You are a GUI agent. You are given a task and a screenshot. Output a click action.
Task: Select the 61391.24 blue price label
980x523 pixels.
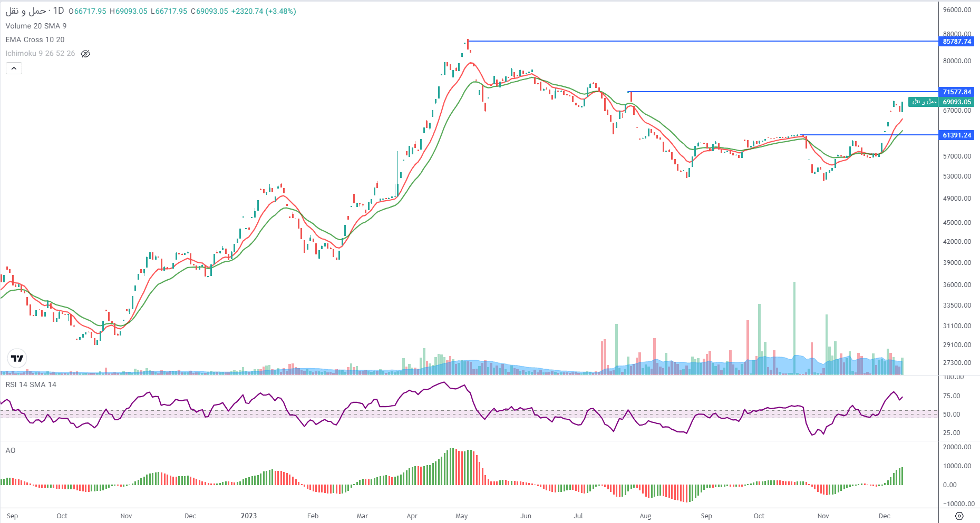coord(956,135)
